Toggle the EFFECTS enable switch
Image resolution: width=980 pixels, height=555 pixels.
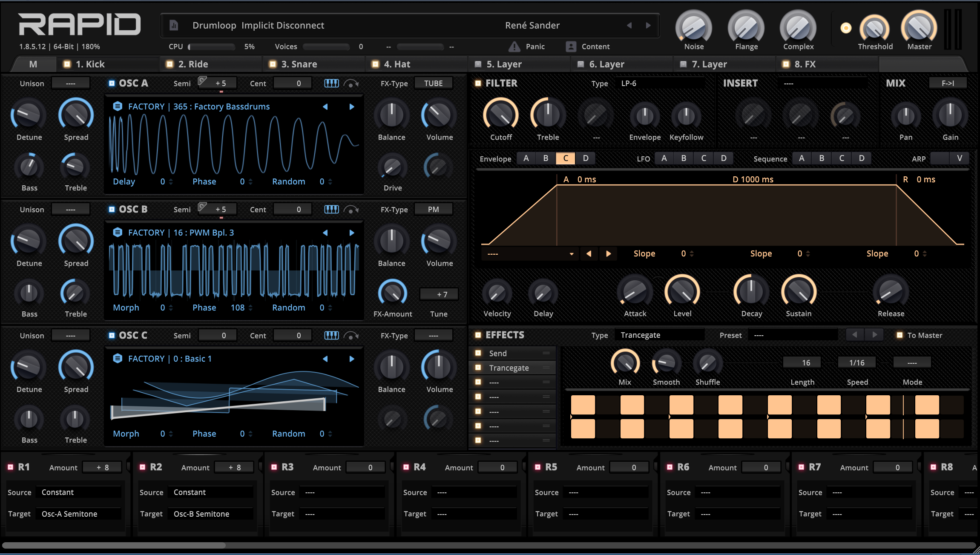(x=478, y=335)
